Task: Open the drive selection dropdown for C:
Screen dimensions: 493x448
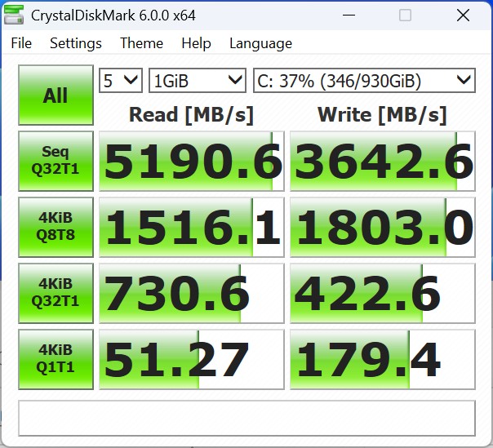Action: [363, 80]
